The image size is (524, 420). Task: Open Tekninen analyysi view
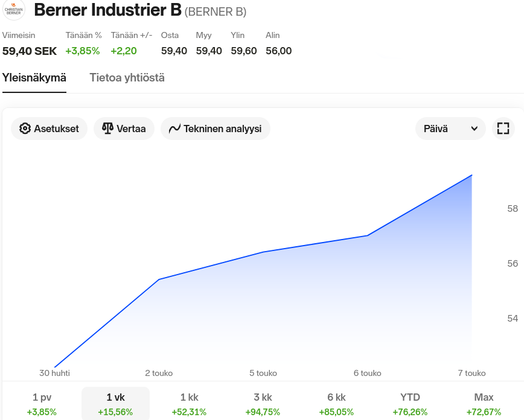216,129
